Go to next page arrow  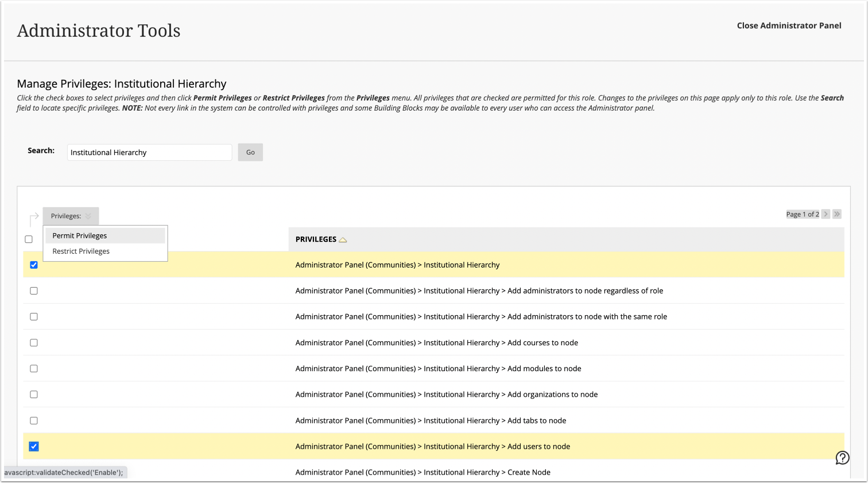click(826, 214)
